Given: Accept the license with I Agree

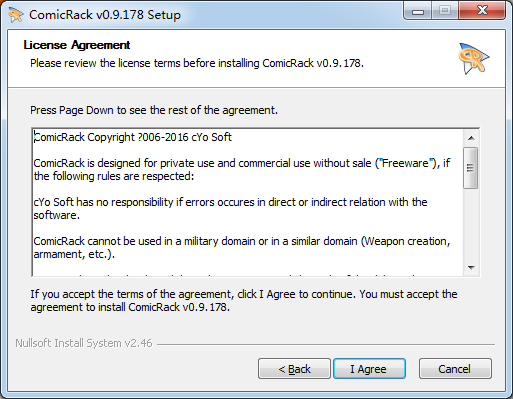Looking at the screenshot, I should 369,369.
